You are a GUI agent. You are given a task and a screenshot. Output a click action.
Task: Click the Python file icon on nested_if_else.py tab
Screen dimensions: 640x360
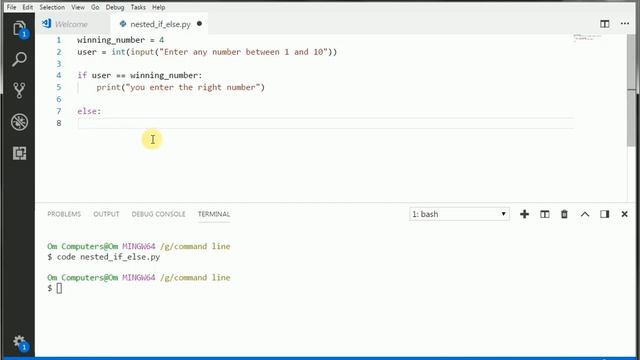pyautogui.click(x=122, y=24)
